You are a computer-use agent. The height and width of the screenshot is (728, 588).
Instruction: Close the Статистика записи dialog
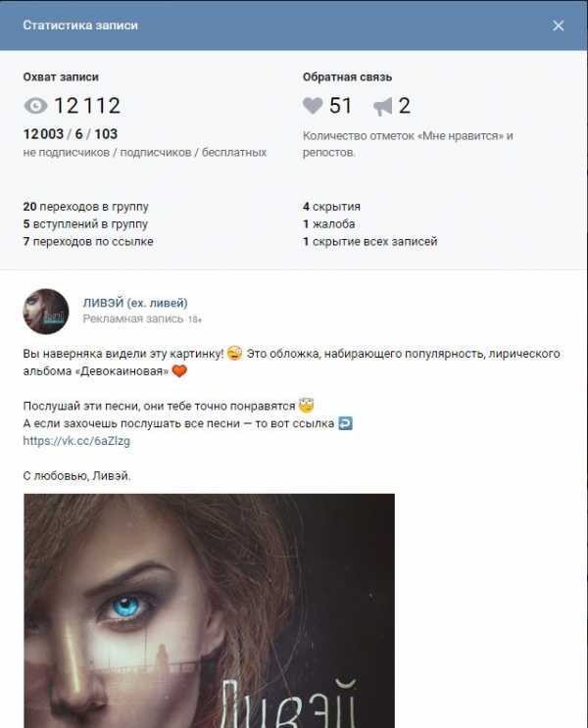pos(558,25)
